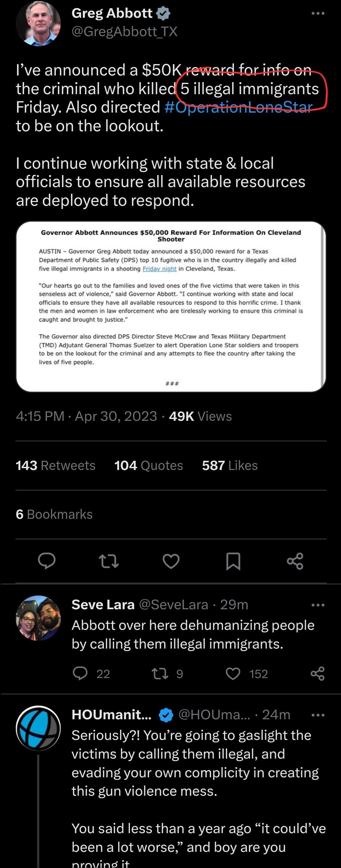Reply to Greg Abbott's main tweet
Screen dimensions: 341x868
47,561
